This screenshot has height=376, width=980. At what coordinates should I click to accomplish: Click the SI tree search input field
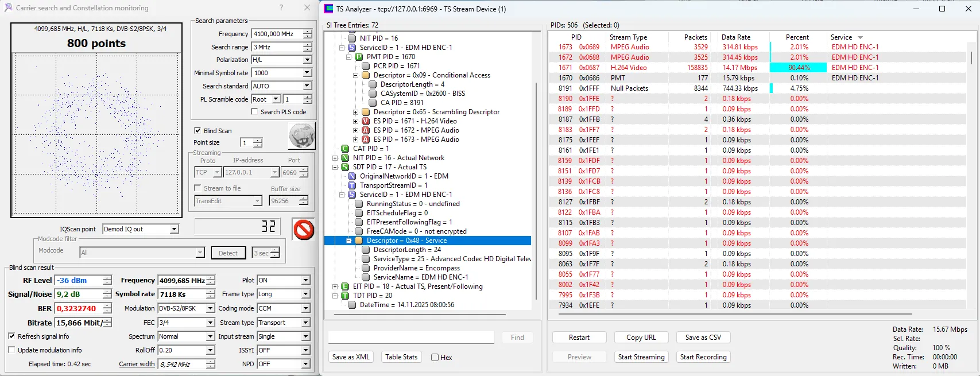(x=410, y=338)
